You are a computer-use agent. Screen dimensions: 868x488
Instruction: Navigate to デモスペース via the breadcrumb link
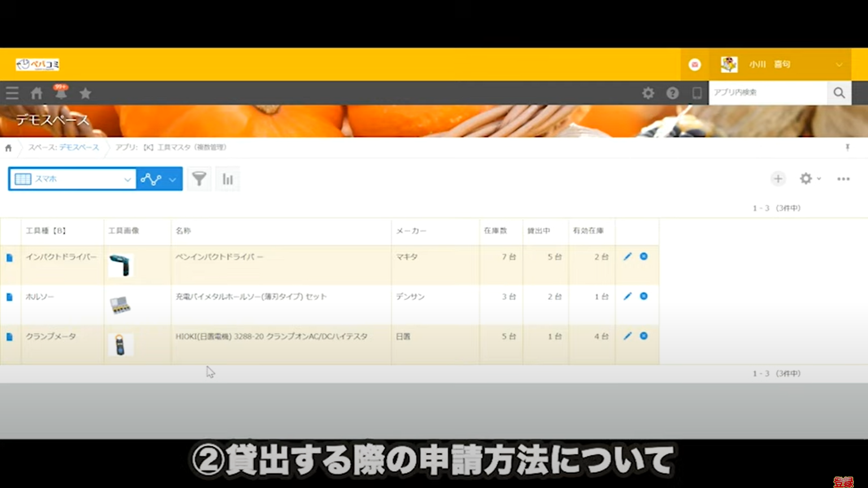[81, 147]
